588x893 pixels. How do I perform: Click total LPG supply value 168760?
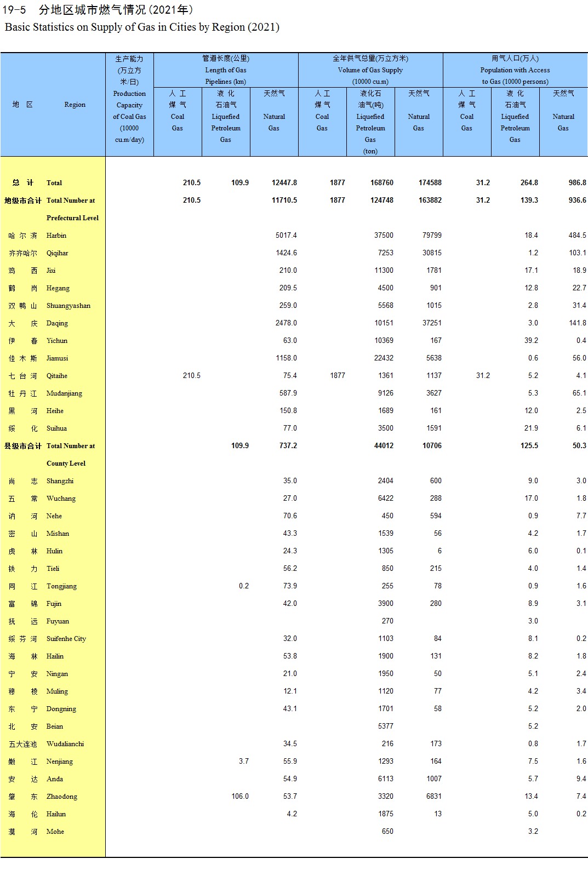coord(382,183)
